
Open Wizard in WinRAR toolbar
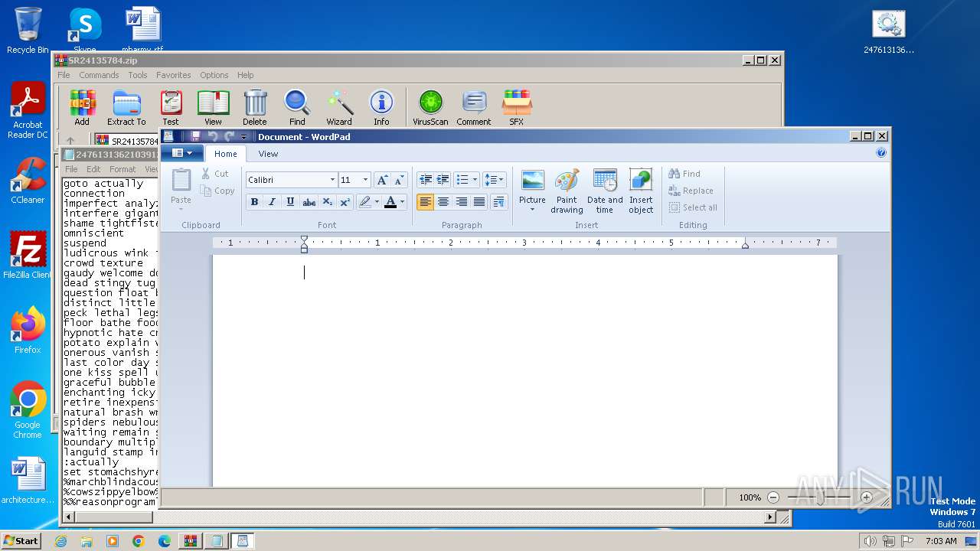(339, 107)
